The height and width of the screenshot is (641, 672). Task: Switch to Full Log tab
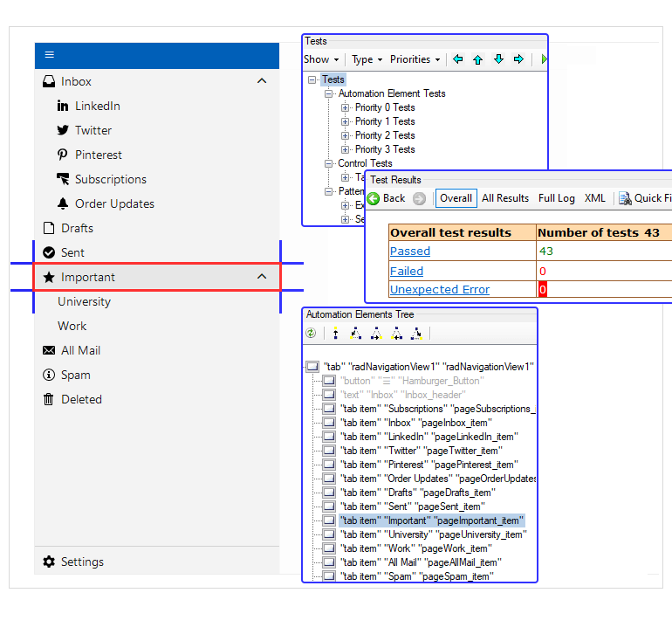click(556, 198)
